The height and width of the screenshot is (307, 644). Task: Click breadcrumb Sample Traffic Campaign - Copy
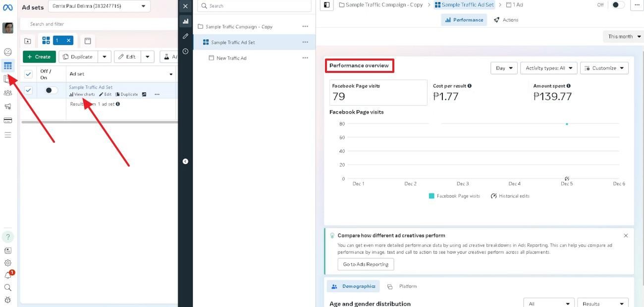coord(381,4)
